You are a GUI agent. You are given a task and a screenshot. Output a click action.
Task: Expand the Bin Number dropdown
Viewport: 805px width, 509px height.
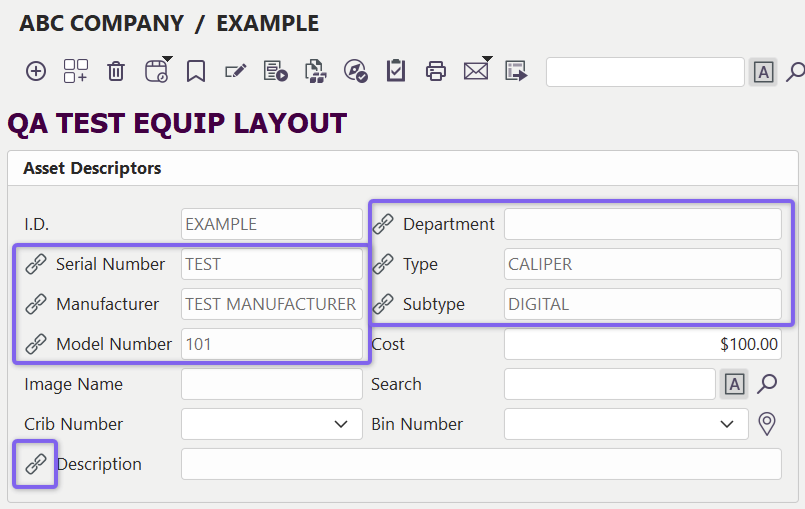(x=626, y=424)
